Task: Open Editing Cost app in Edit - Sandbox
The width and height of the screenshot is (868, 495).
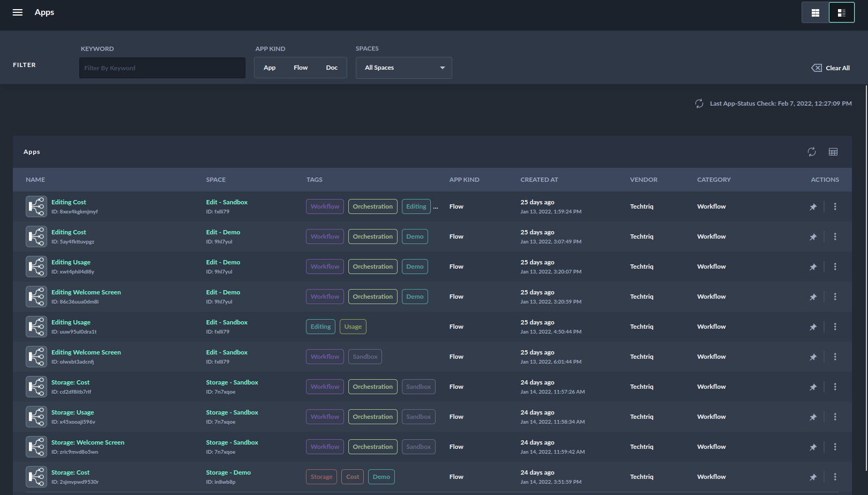Action: (69, 202)
